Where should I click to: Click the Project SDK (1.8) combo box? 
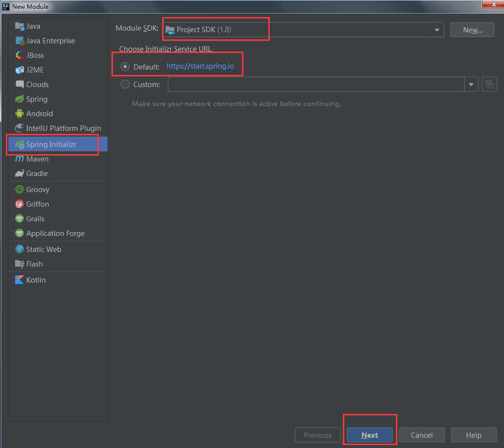304,30
